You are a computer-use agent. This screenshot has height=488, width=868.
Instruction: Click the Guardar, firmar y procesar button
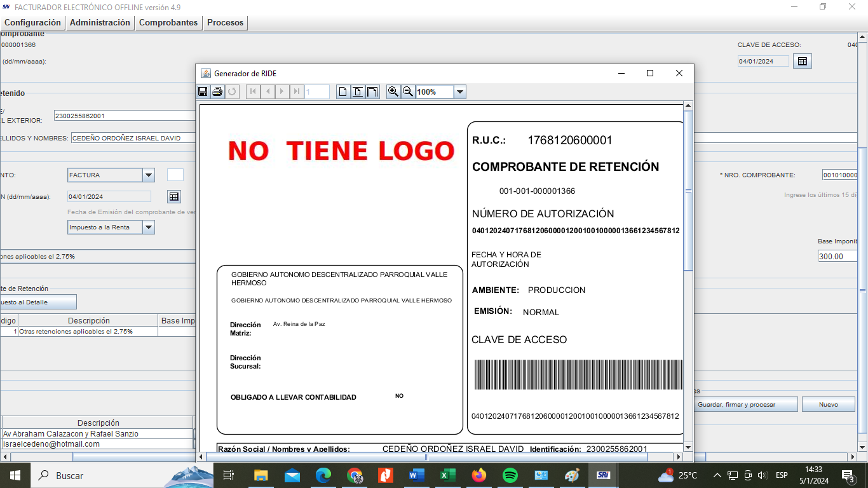click(x=736, y=404)
